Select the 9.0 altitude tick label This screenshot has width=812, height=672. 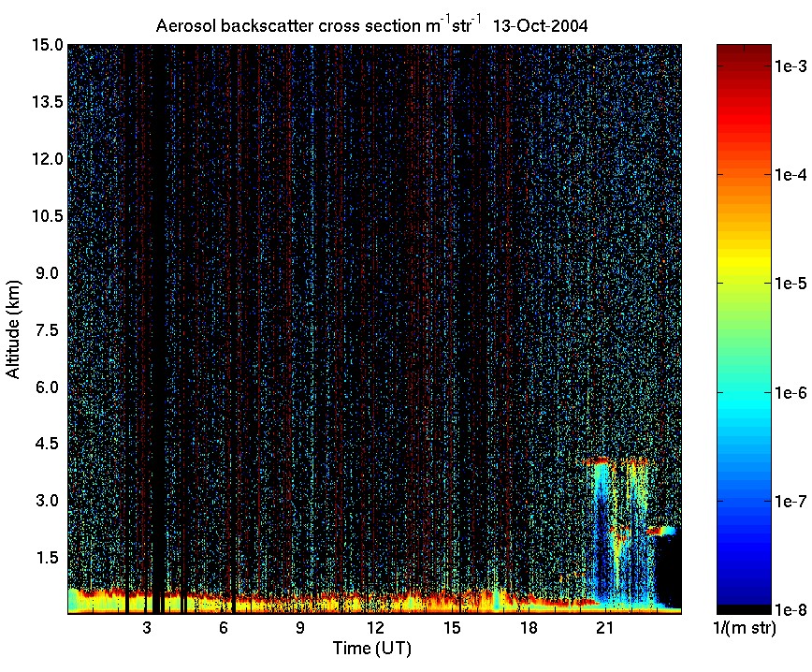[x=48, y=273]
